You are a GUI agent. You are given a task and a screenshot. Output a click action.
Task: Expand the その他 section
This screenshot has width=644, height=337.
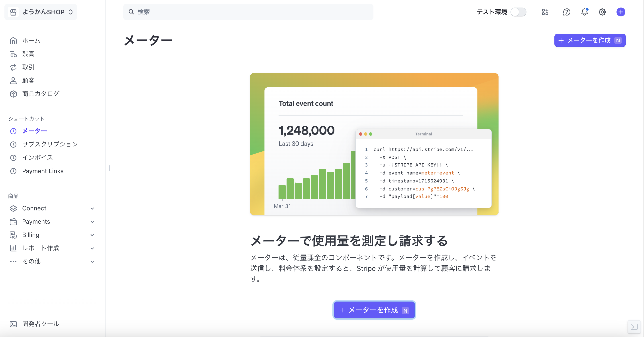pyautogui.click(x=92, y=261)
